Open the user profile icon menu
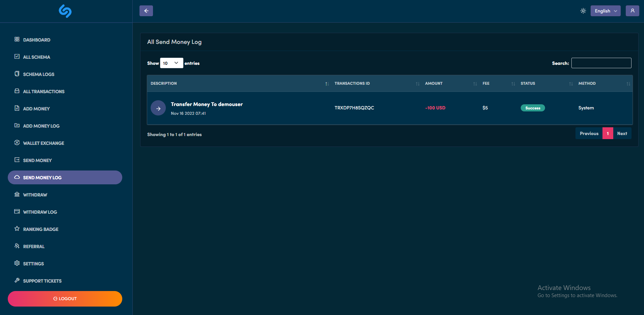The height and width of the screenshot is (315, 644). point(632,11)
